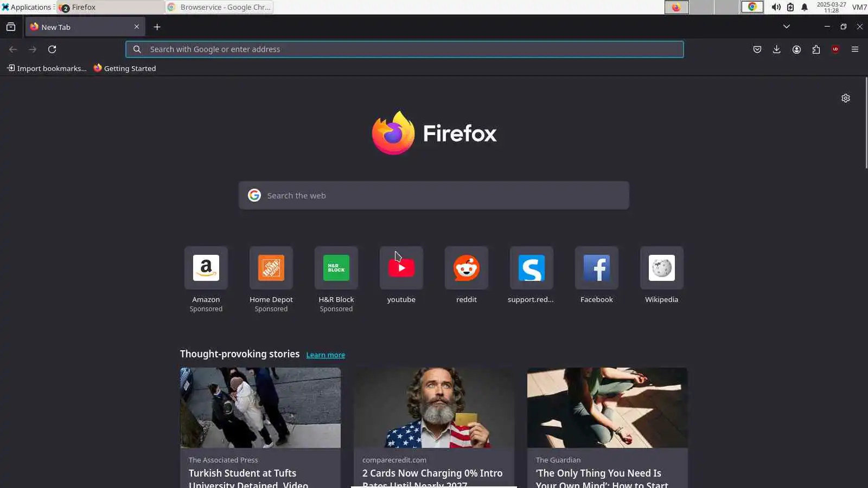Image resolution: width=868 pixels, height=488 pixels.
Task: Click the battery status tray icon
Action: tap(790, 7)
